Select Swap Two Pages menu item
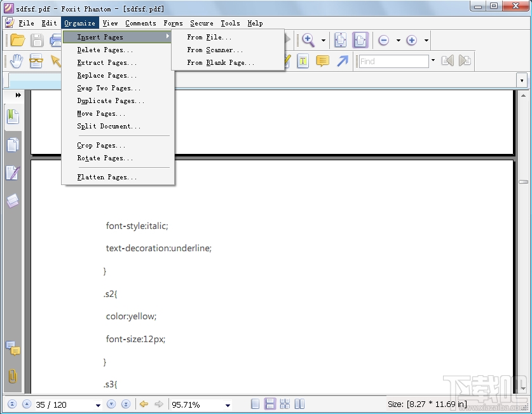This screenshot has height=414, width=532. click(x=118, y=88)
